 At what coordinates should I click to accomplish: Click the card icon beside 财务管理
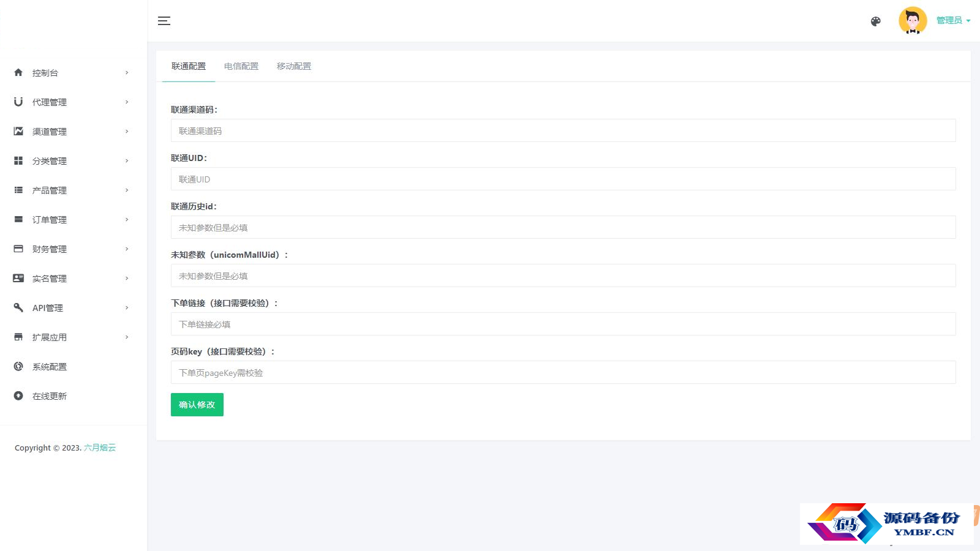point(18,249)
